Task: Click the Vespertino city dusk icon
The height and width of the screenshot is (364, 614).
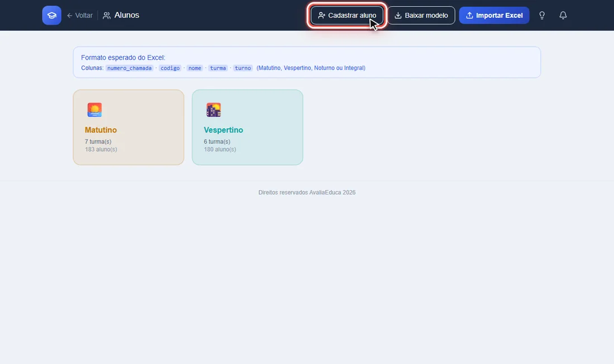Action: coord(213,110)
